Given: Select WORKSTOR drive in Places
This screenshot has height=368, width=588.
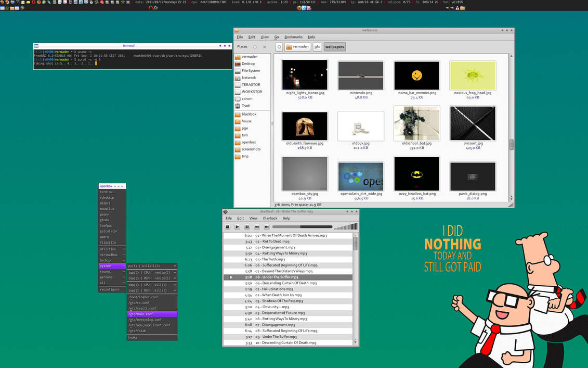Looking at the screenshot, I should pos(252,92).
